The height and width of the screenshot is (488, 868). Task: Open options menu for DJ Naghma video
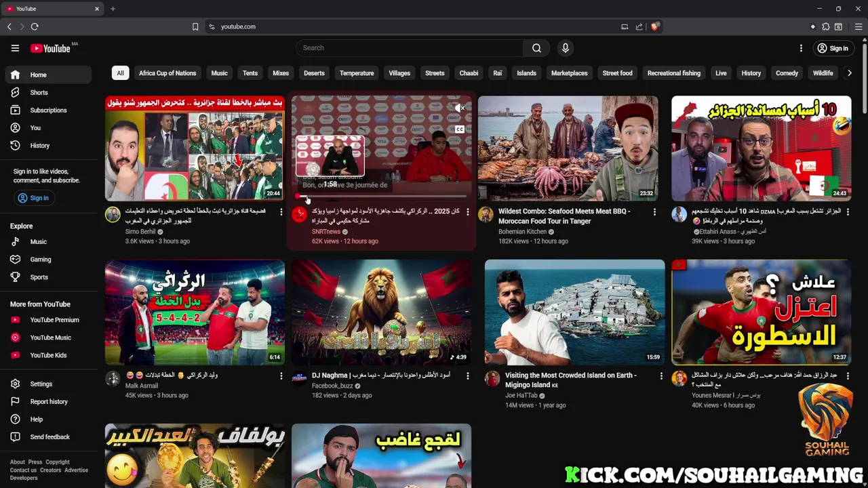467,375
